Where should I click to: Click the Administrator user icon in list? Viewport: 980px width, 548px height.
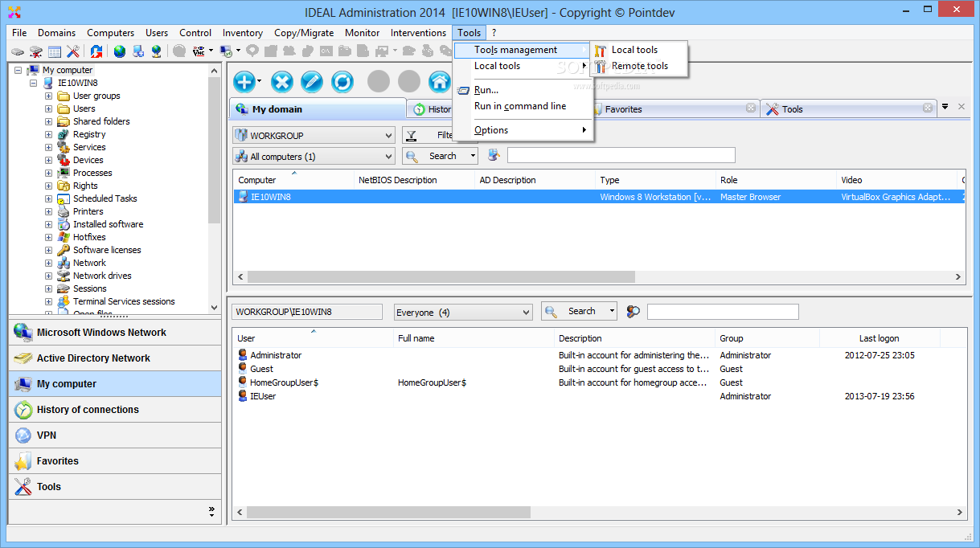[243, 355]
